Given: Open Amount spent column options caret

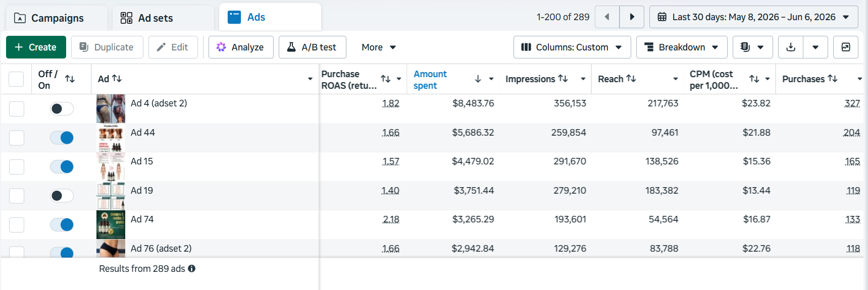Looking at the screenshot, I should point(491,79).
